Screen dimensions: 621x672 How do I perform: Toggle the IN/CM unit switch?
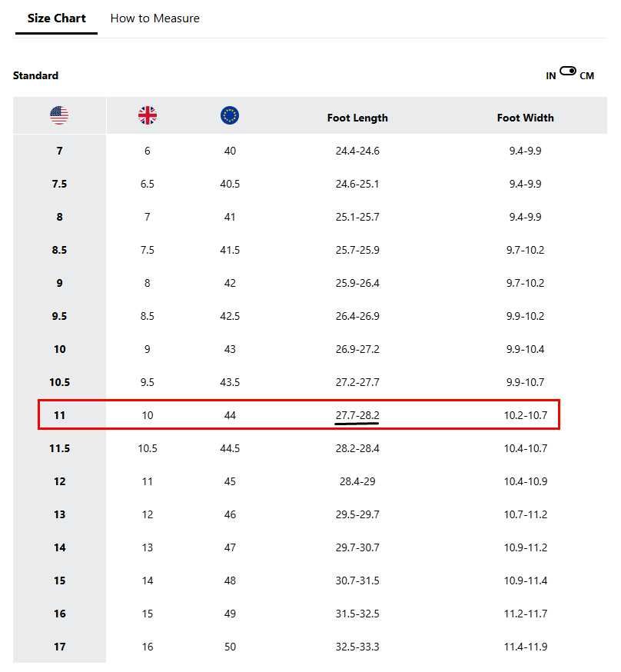(568, 72)
